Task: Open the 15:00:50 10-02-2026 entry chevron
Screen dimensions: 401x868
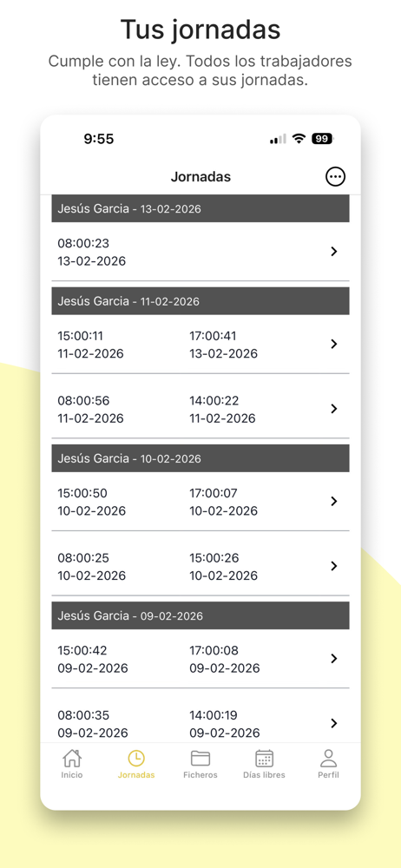Action: click(334, 501)
